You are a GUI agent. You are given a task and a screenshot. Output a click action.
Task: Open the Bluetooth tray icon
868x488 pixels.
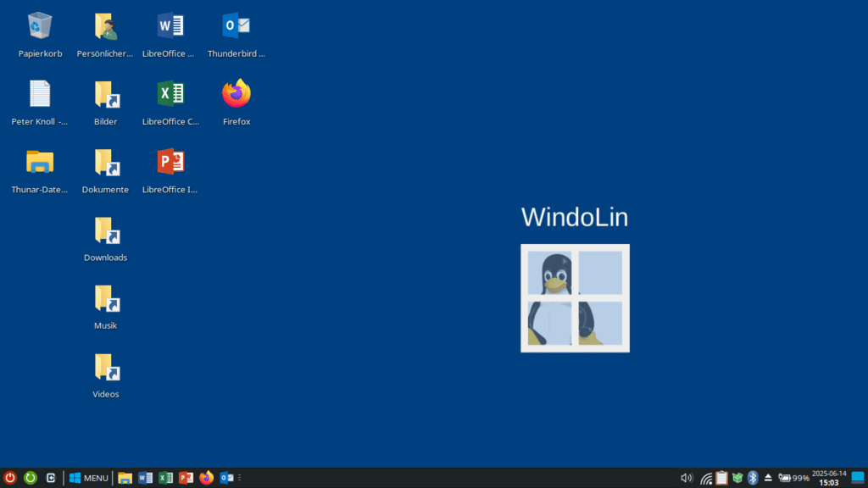tap(753, 478)
